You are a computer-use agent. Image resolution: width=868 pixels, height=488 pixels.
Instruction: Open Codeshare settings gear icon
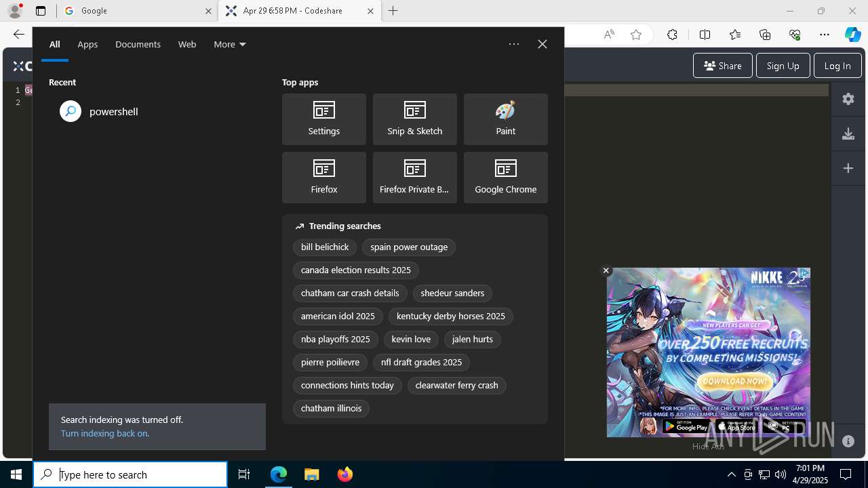(x=848, y=99)
